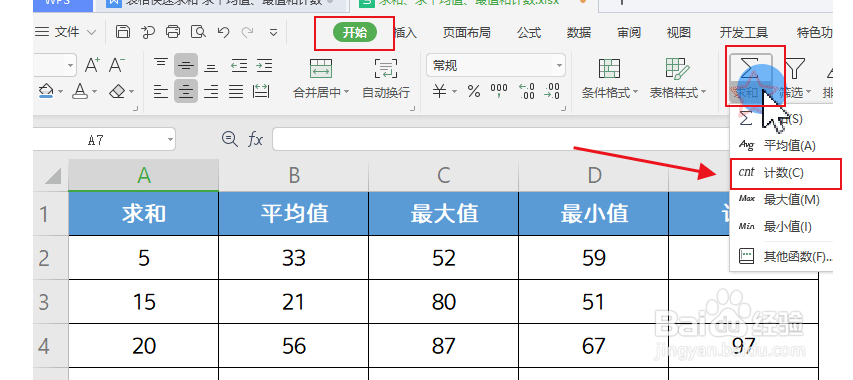853x380 pixels.
Task: Apply fill color with paint bucket icon
Action: click(46, 90)
